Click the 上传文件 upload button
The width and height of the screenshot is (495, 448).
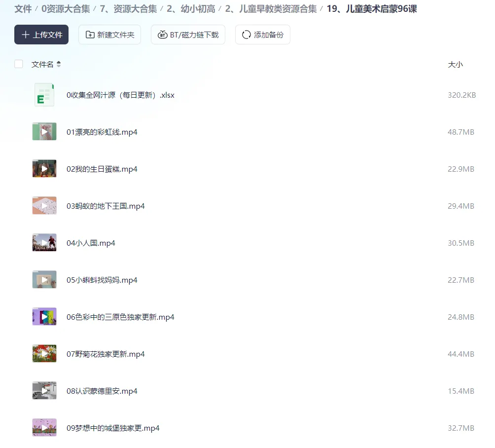click(x=41, y=35)
